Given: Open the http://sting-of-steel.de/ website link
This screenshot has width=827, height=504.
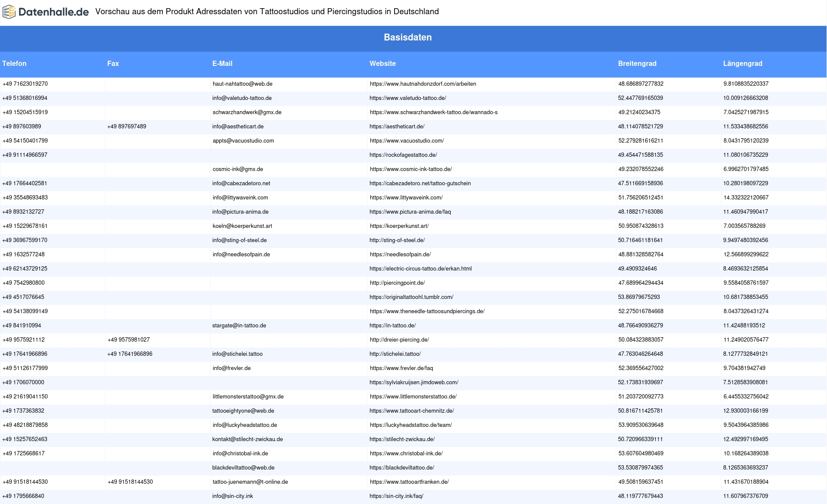Looking at the screenshot, I should pyautogui.click(x=397, y=240).
